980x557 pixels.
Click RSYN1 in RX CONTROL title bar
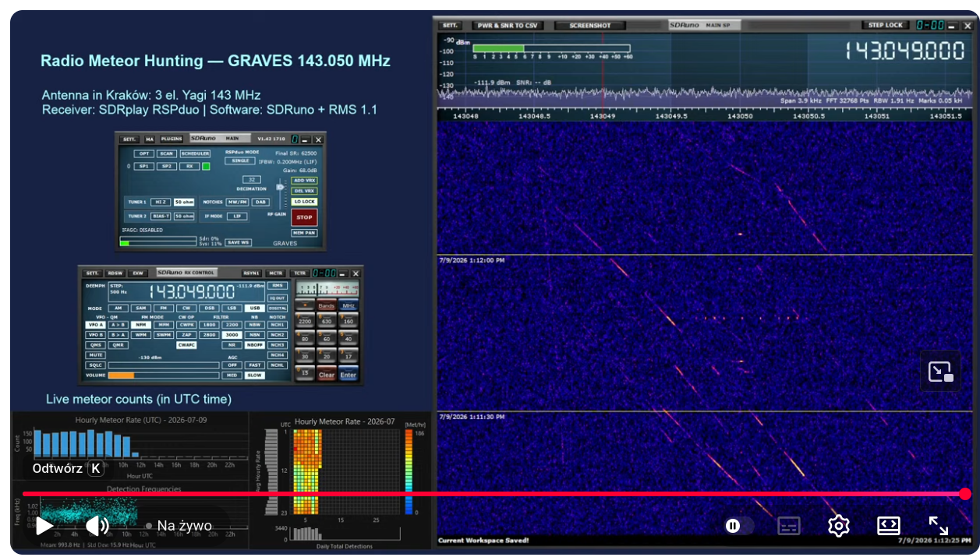click(x=252, y=273)
